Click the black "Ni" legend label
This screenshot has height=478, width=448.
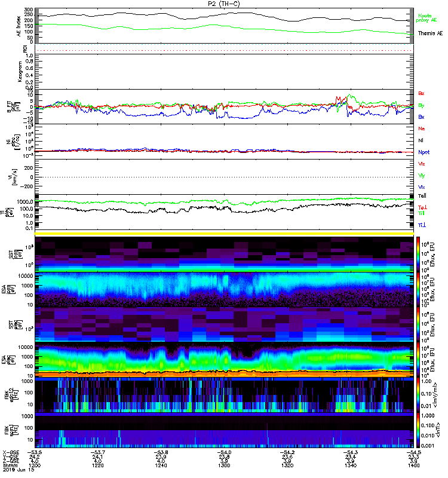(x=421, y=140)
